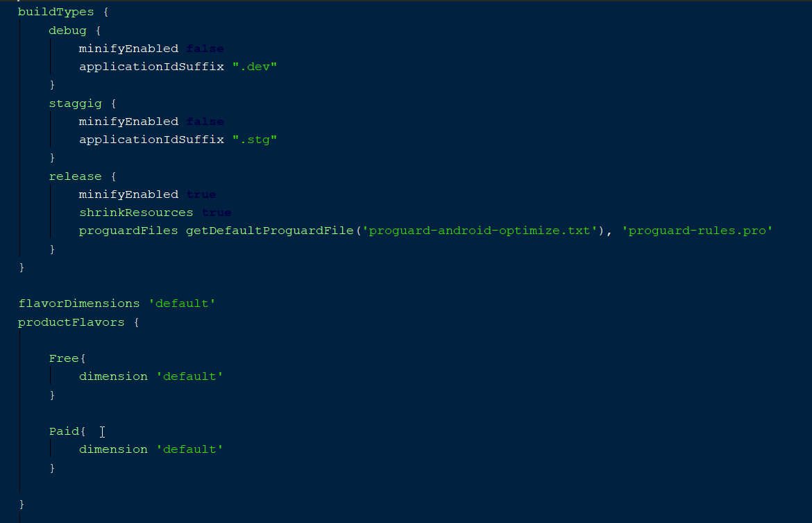Click the debug block name
The image size is (812, 523).
pos(67,31)
